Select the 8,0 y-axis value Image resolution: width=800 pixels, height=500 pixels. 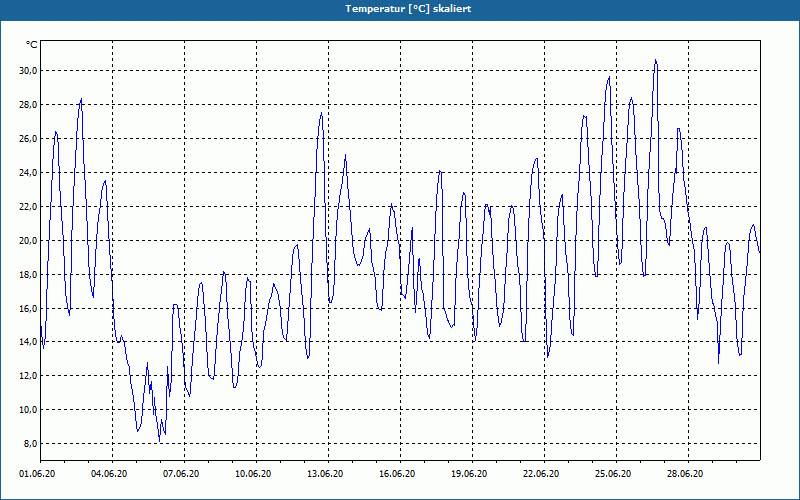click(30, 443)
